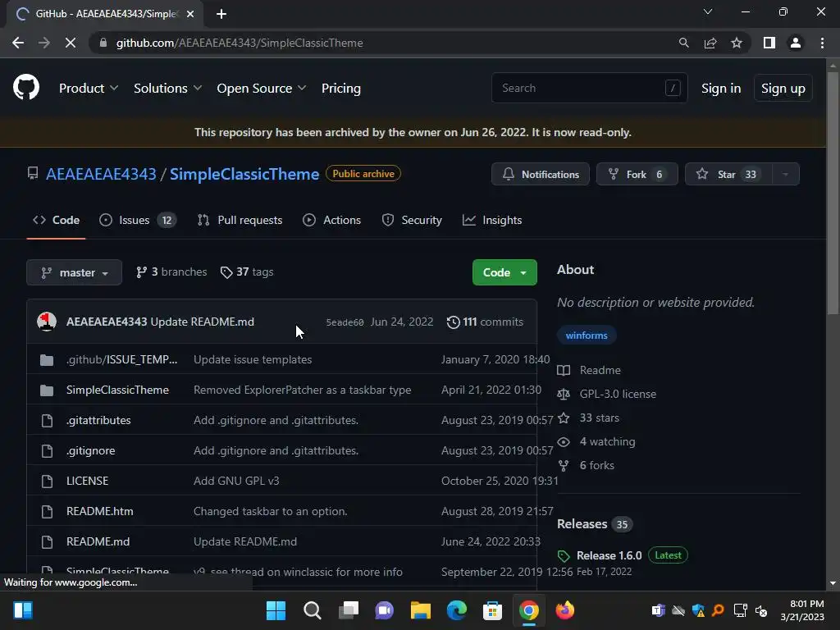Click the Sign up button
This screenshot has width=840, height=630.
[x=783, y=89]
